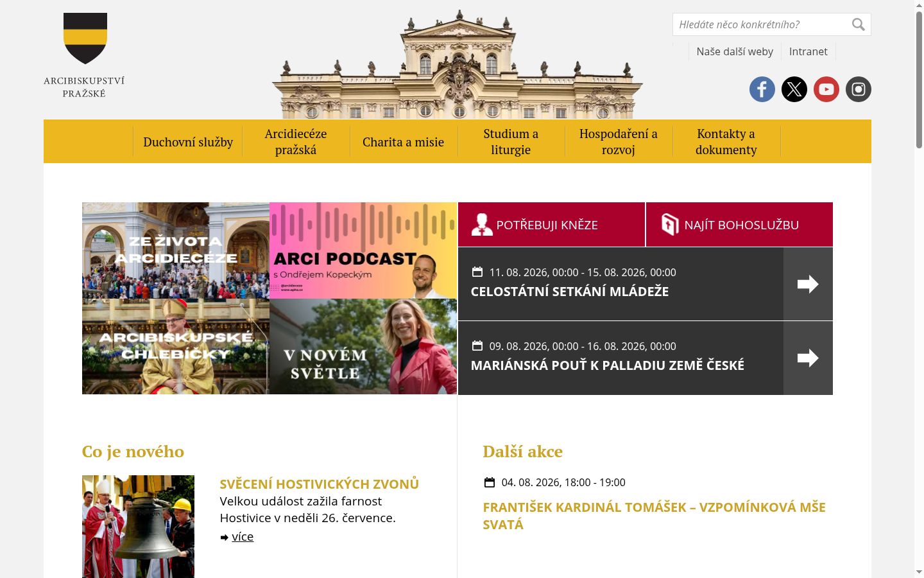Open V novém světle tile

(363, 346)
